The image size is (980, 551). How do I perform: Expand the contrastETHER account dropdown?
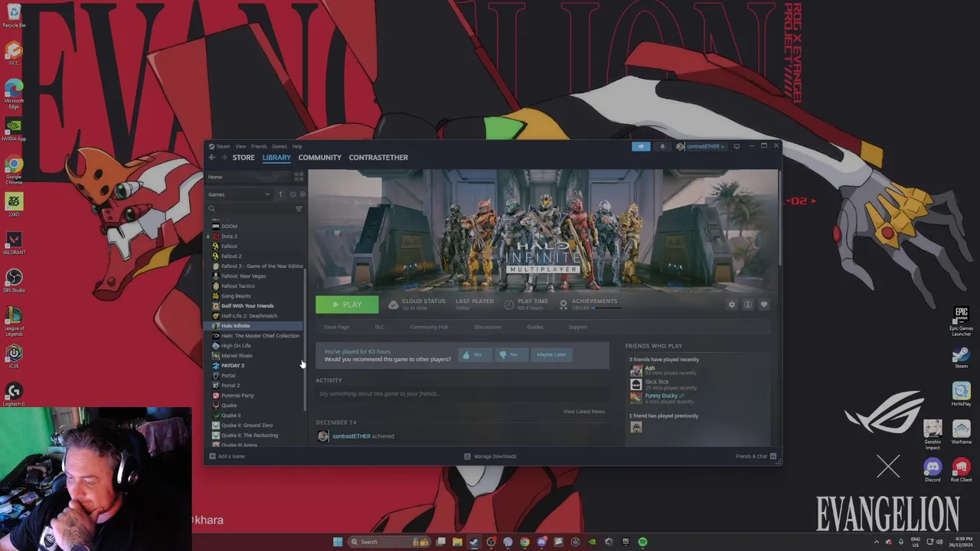701,146
